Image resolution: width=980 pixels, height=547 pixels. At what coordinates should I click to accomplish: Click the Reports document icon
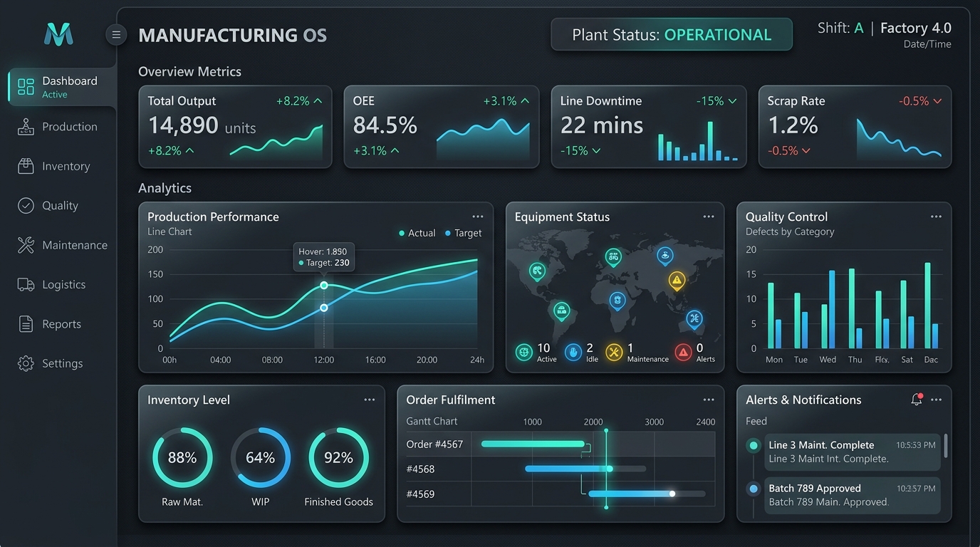point(26,324)
